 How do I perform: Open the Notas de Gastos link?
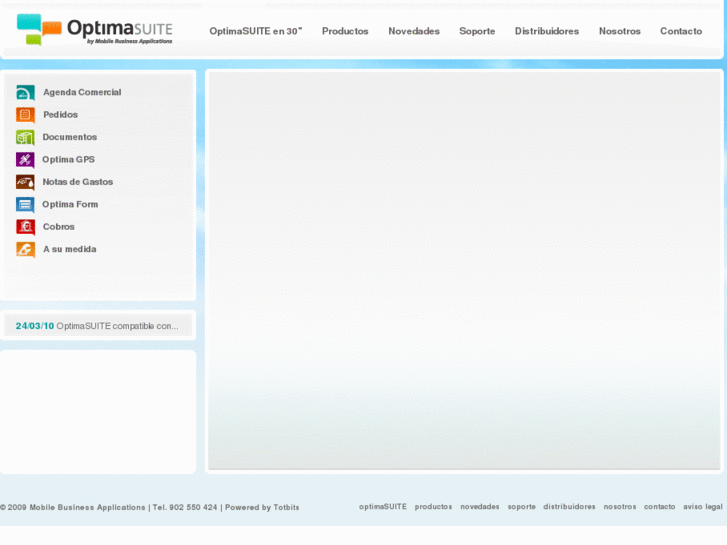point(77,182)
